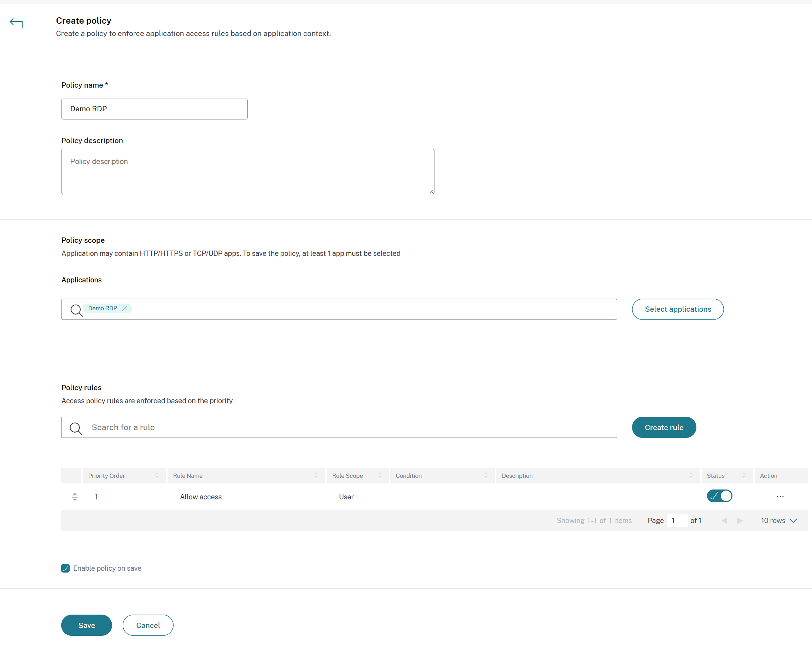Click the Select applications button

[678, 310]
